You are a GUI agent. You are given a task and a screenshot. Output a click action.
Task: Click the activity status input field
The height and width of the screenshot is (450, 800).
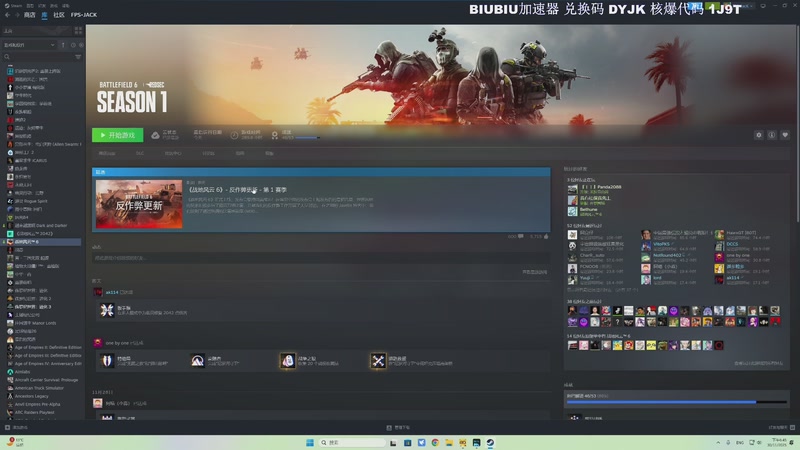pyautogui.click(x=320, y=258)
